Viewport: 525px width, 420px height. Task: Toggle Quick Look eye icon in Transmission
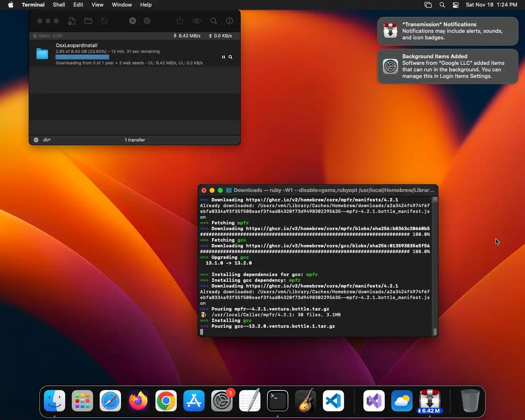pyautogui.click(x=196, y=21)
